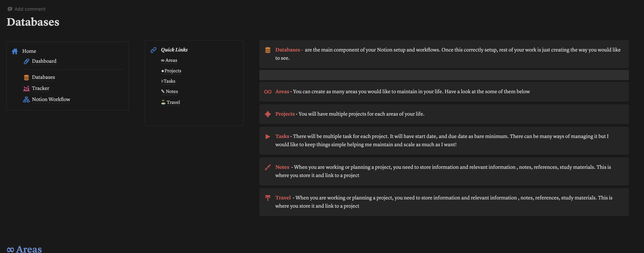
Task: Click the Dashboard link icon
Action: tap(26, 61)
